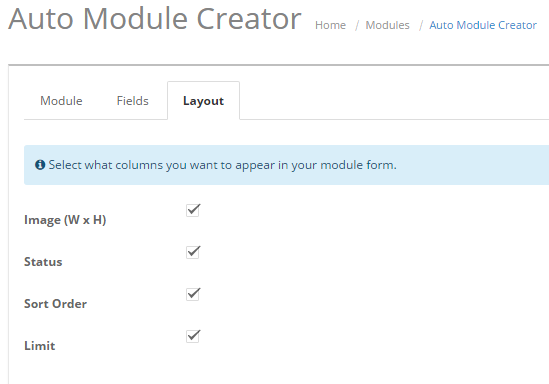Image resolution: width=549 pixels, height=384 pixels.
Task: Click the slash separator after Home
Action: pos(357,25)
